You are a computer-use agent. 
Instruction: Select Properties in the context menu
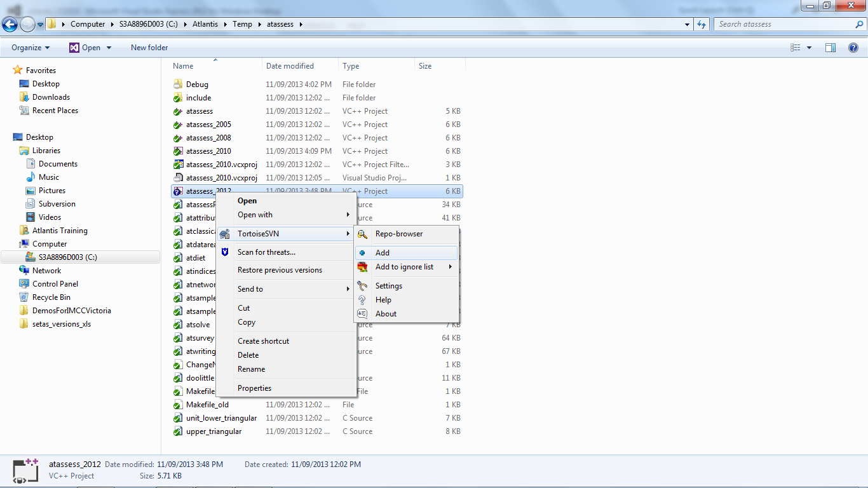click(254, 388)
